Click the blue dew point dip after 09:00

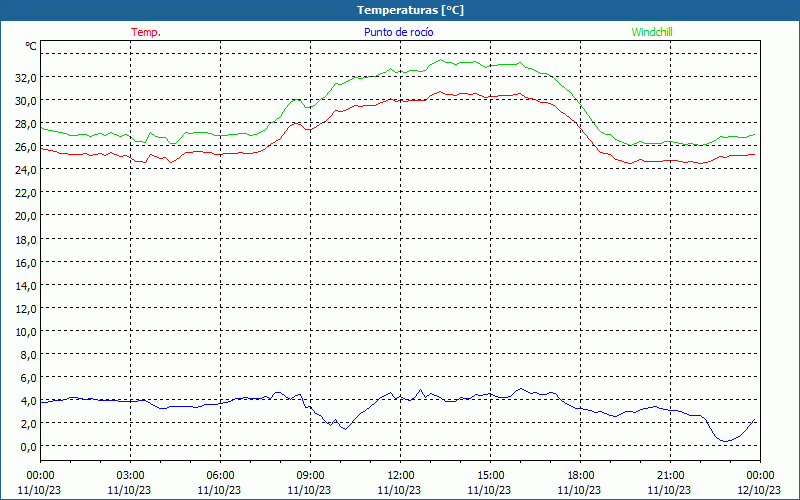[345, 429]
